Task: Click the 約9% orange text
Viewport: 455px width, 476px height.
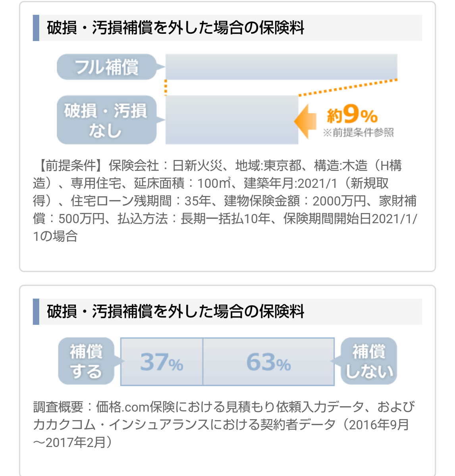Action: click(x=352, y=115)
